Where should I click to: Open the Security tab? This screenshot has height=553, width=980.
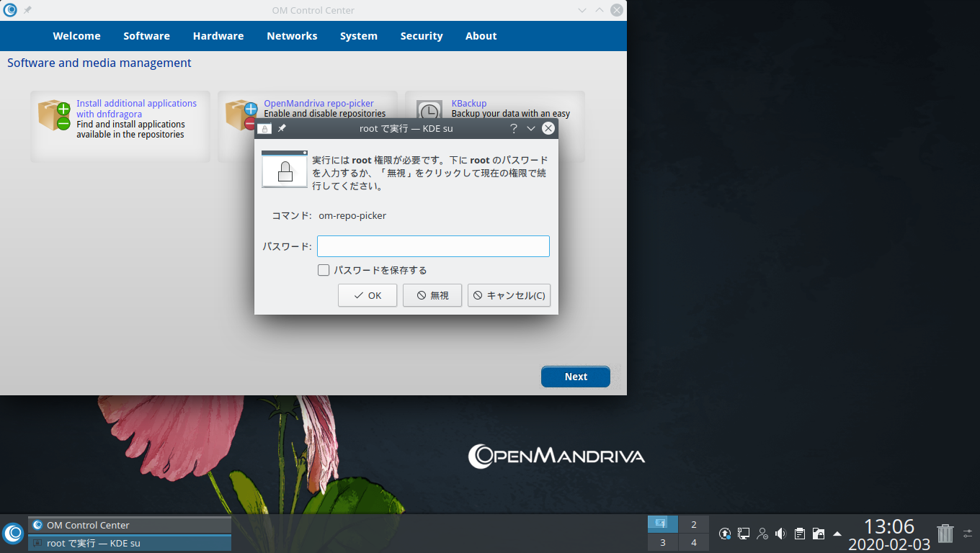pyautogui.click(x=422, y=36)
